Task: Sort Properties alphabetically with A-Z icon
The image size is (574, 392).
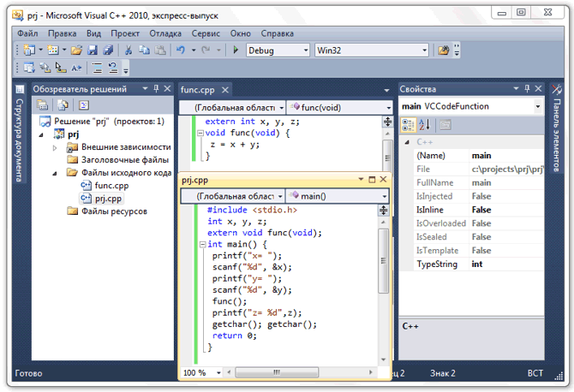Action: tap(424, 125)
